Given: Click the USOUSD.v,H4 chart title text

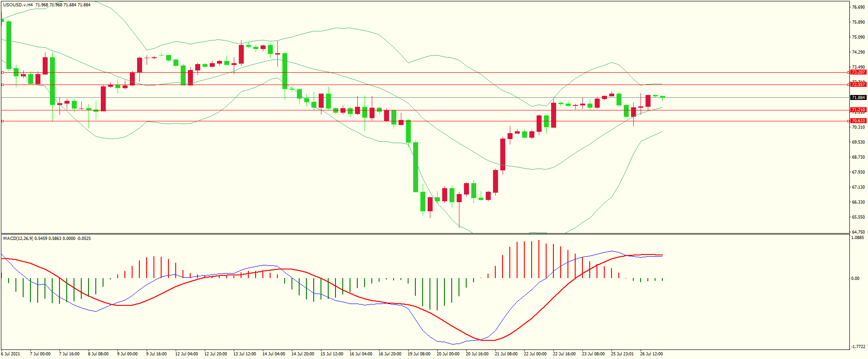Looking at the screenshot, I should (x=18, y=5).
